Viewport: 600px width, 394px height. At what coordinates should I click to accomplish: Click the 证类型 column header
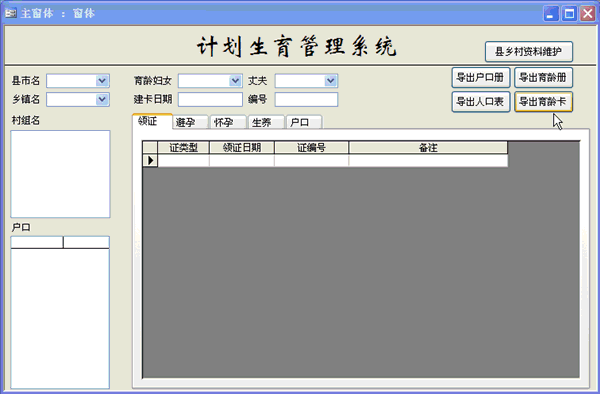(183, 148)
